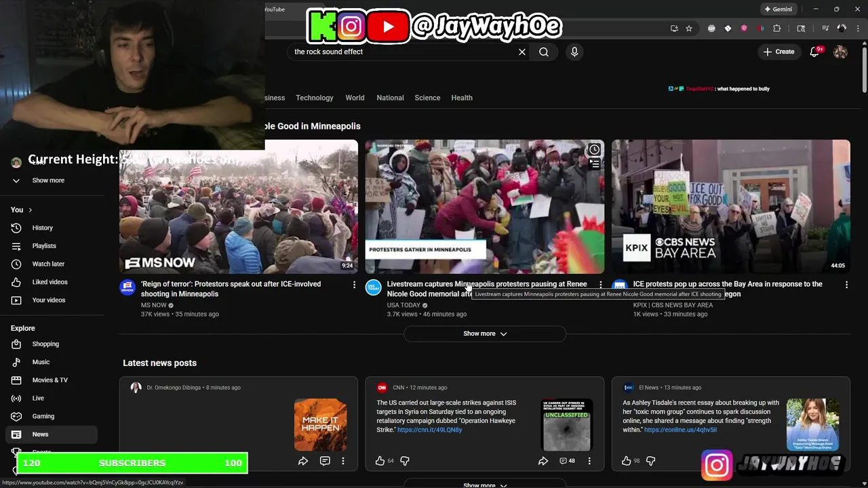Screen dimensions: 868x488
Task: Share the Dr. Omekongo Dibinga post
Action: (x=303, y=461)
